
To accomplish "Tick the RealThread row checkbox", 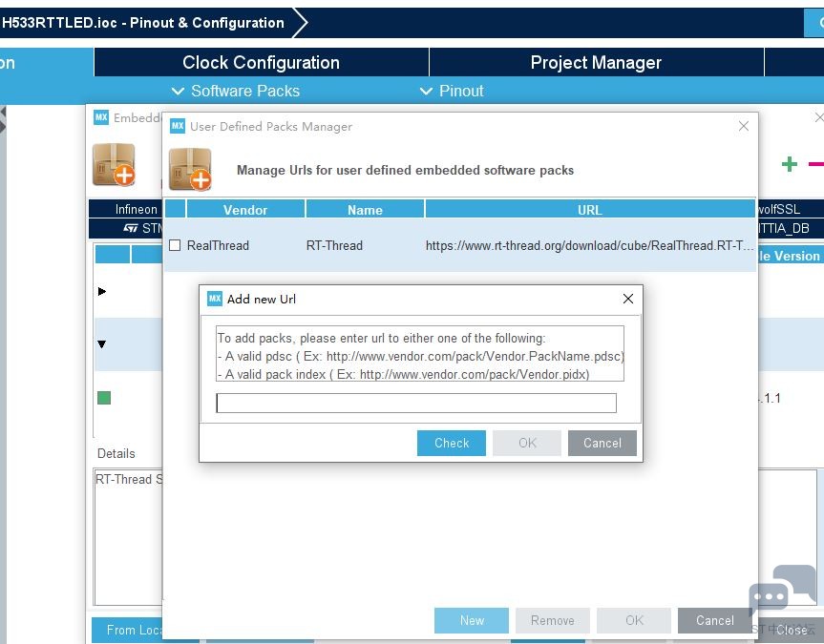I will coord(175,245).
